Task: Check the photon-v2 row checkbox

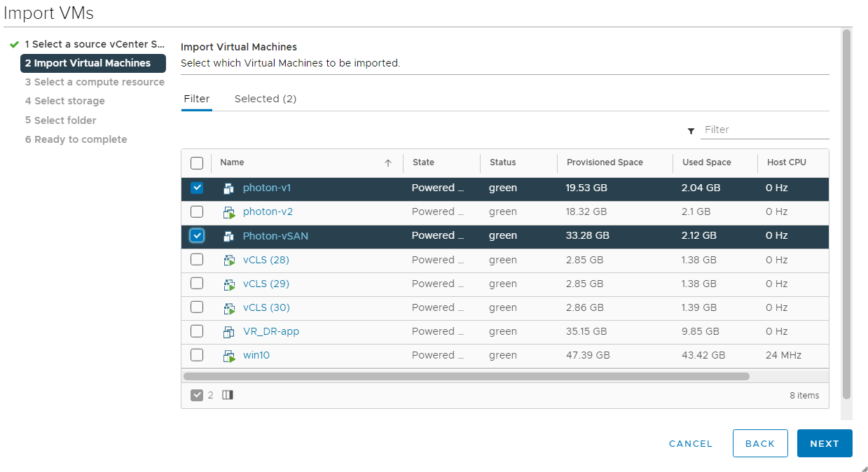Action: [x=197, y=211]
